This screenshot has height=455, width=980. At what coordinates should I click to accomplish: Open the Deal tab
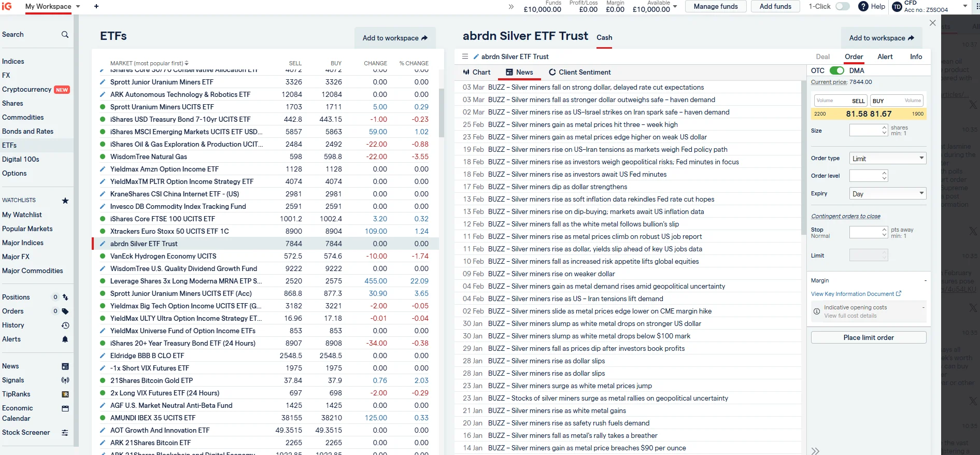[823, 56]
